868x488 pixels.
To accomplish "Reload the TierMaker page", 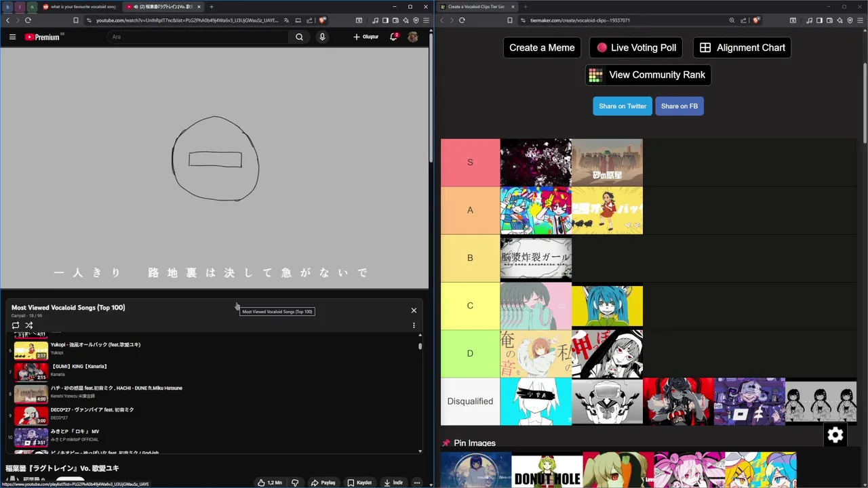I will click(462, 20).
